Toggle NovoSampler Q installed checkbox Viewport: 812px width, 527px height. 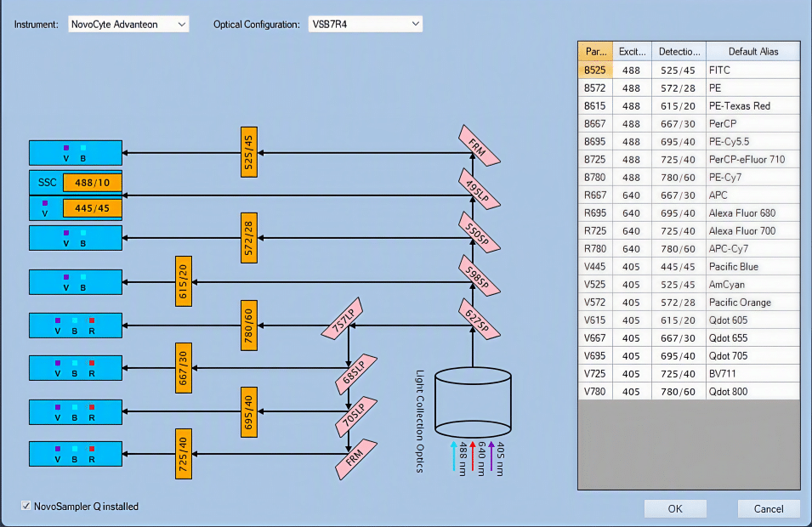(26, 506)
